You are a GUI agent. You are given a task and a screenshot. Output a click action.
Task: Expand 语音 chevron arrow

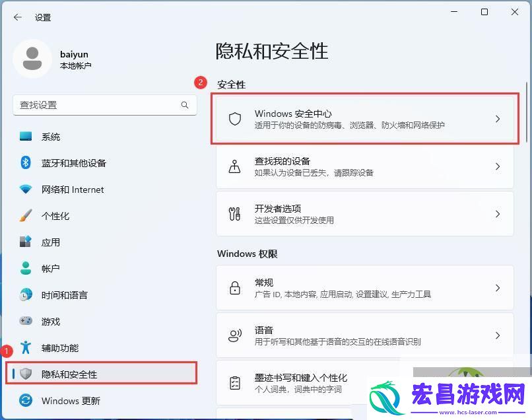pos(498,335)
